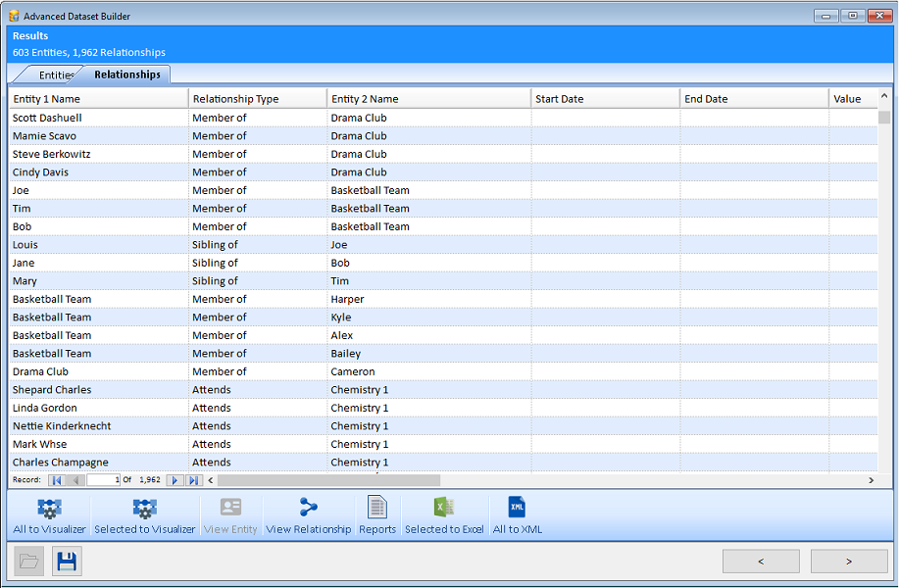Click the right navigation arrow button
899x588 pixels.
847,561
